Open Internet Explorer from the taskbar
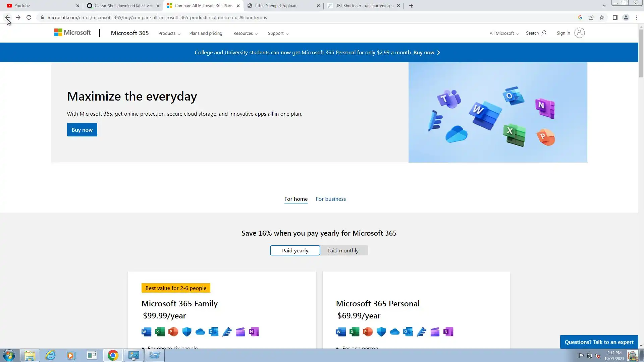Viewport: 644px width, 362px height. (x=50, y=355)
